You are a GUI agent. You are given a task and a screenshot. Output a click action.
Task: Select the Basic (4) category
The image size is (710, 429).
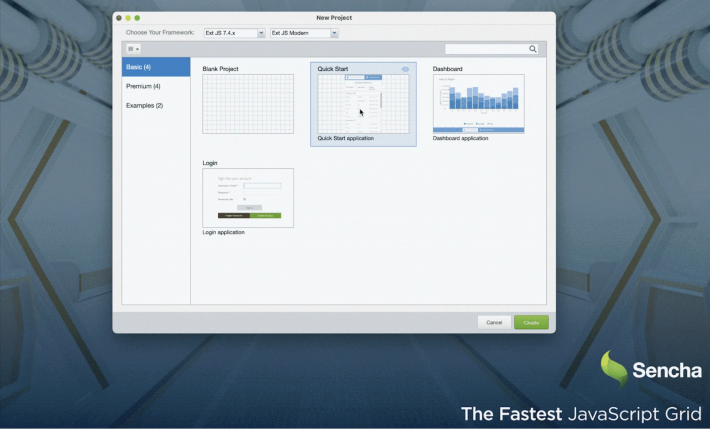[156, 67]
